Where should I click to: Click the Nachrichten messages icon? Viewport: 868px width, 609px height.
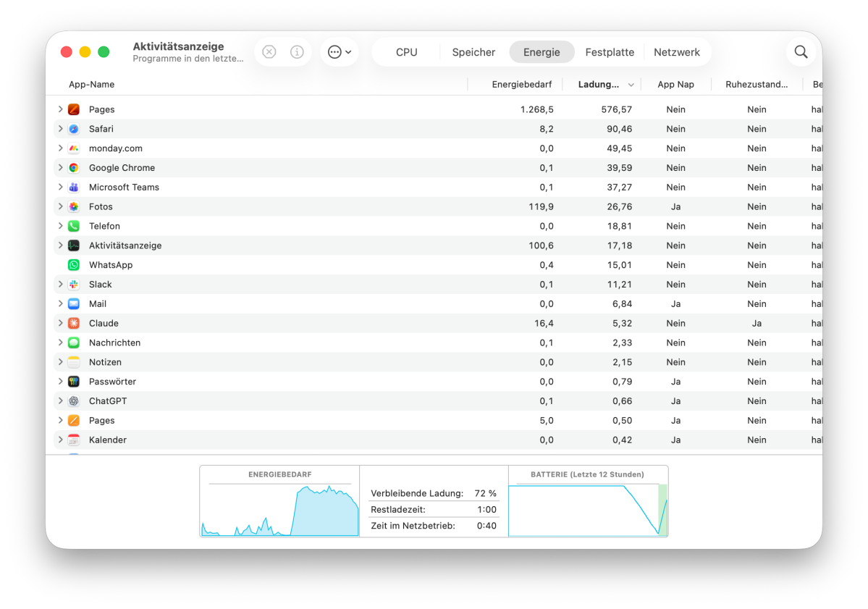click(74, 342)
